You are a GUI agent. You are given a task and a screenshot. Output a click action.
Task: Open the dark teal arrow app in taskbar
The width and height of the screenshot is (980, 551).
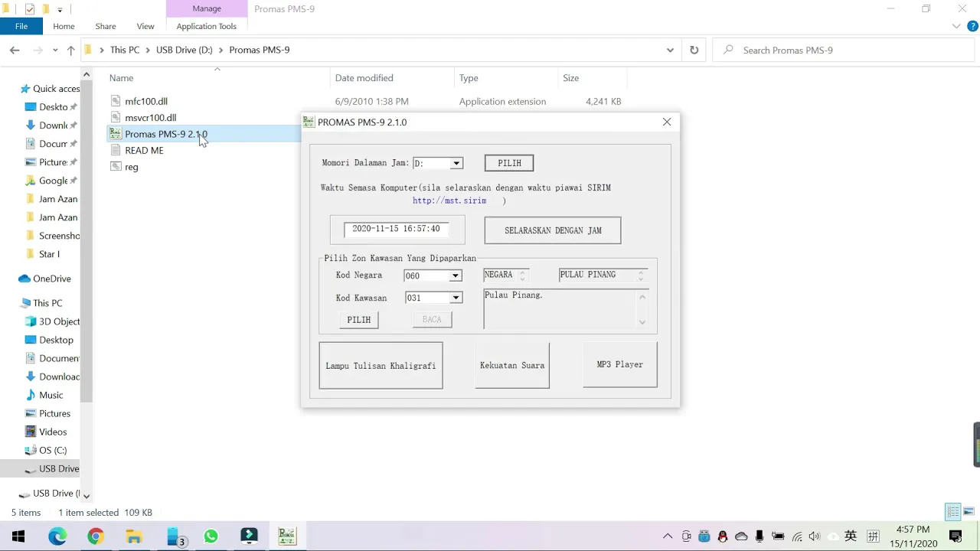coord(249,536)
